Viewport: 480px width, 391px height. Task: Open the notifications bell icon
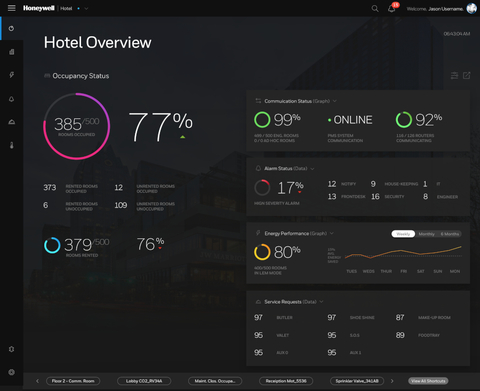(x=392, y=9)
